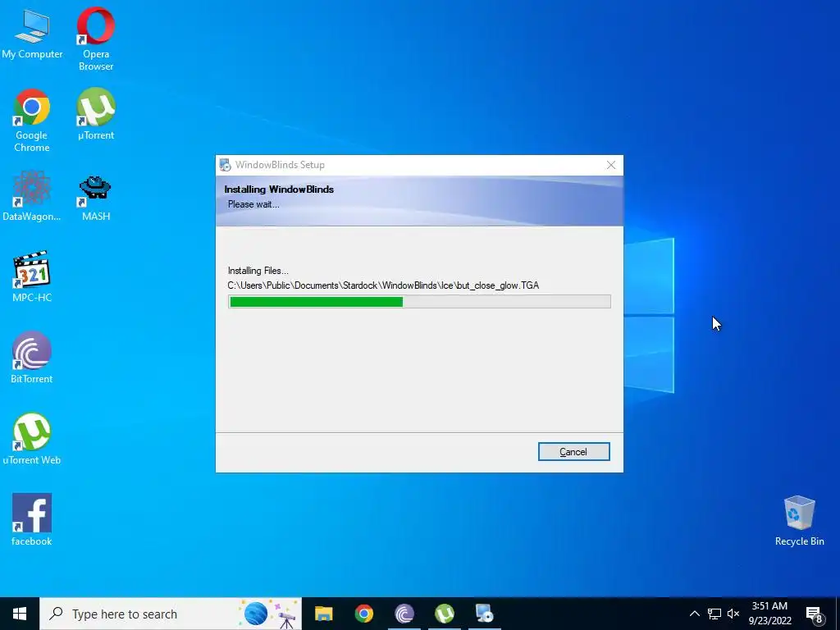Switch to Chrome in the taskbar
The width and height of the screenshot is (840, 630).
(363, 614)
